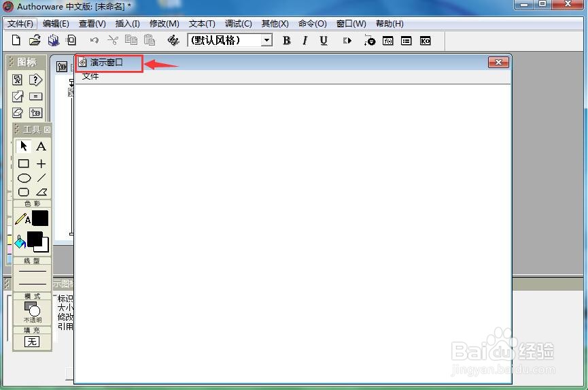
Task: Click the New file icon
Action: [x=16, y=39]
